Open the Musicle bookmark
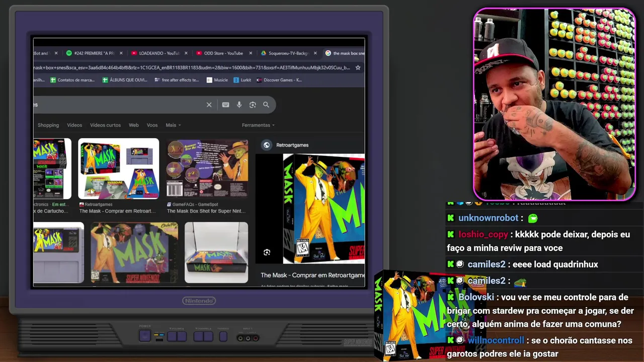The height and width of the screenshot is (362, 644). point(217,80)
